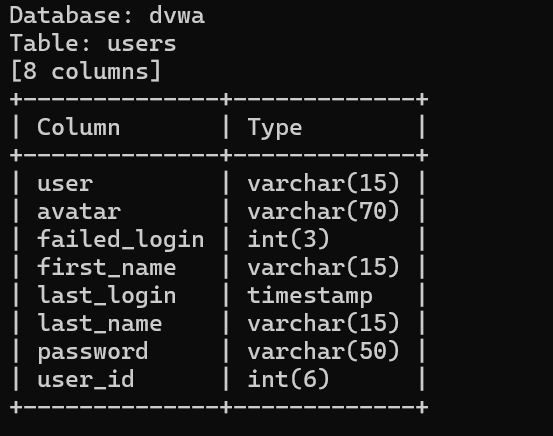Select the 'user' column name

pyautogui.click(x=65, y=184)
